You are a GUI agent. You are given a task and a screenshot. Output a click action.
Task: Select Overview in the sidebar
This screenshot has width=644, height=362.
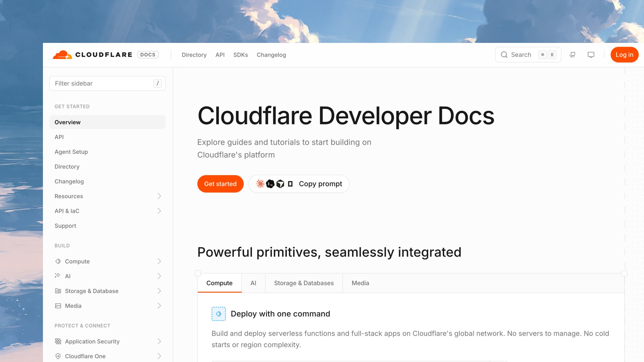[107, 122]
